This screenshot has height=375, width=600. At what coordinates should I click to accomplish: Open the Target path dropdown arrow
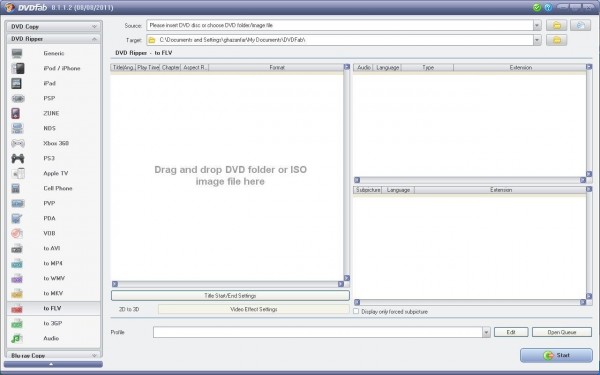[x=537, y=40]
